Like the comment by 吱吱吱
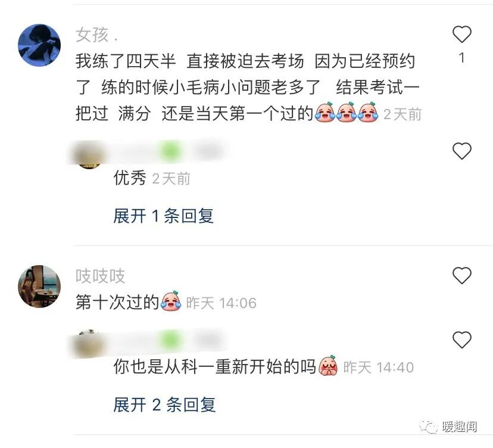The height and width of the screenshot is (448, 493). (461, 275)
